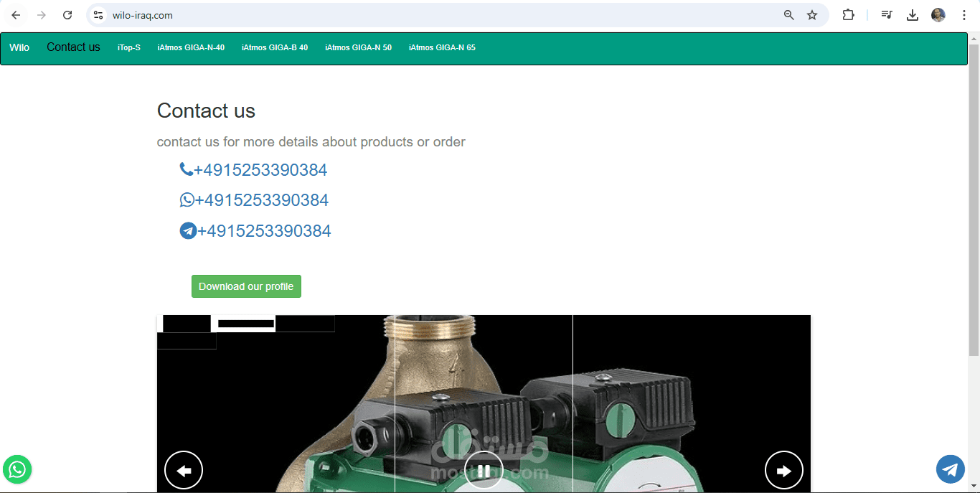Open the zoom magnifier in address bar

point(789,15)
